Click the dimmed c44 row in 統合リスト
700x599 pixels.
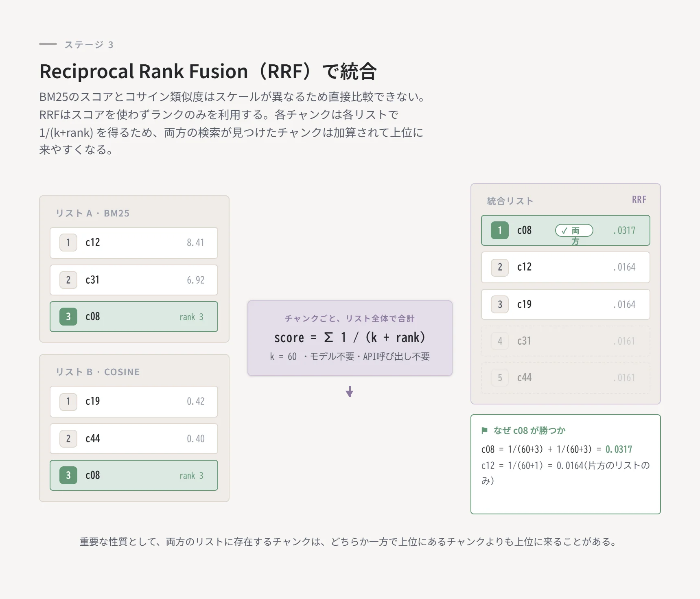[x=566, y=378]
